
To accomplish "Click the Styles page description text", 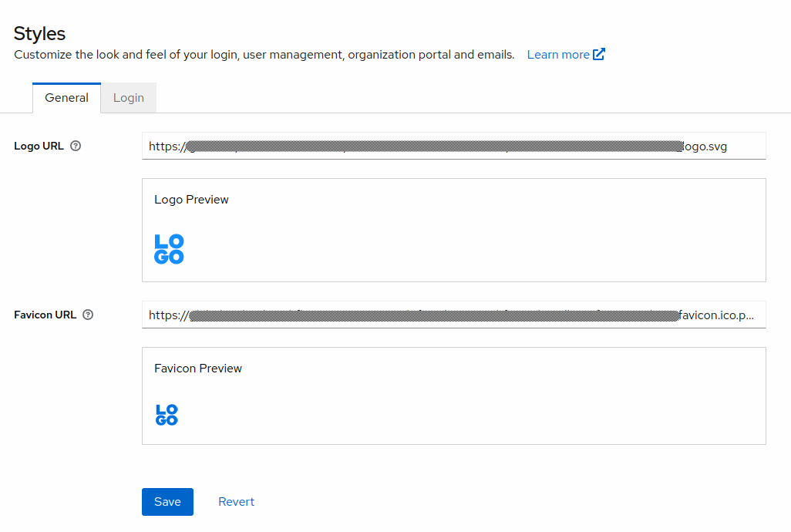I will click(x=264, y=55).
